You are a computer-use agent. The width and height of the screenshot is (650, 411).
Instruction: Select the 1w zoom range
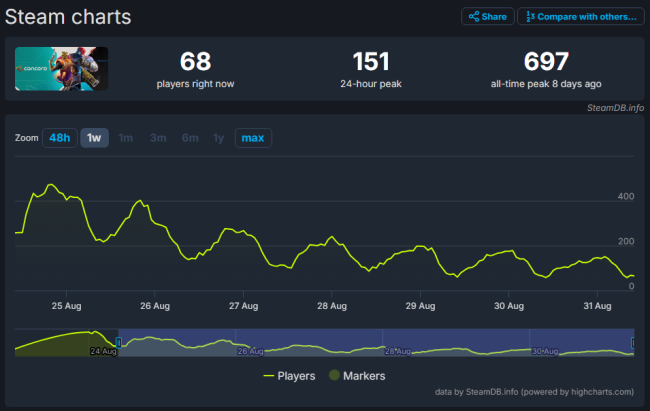tap(94, 138)
